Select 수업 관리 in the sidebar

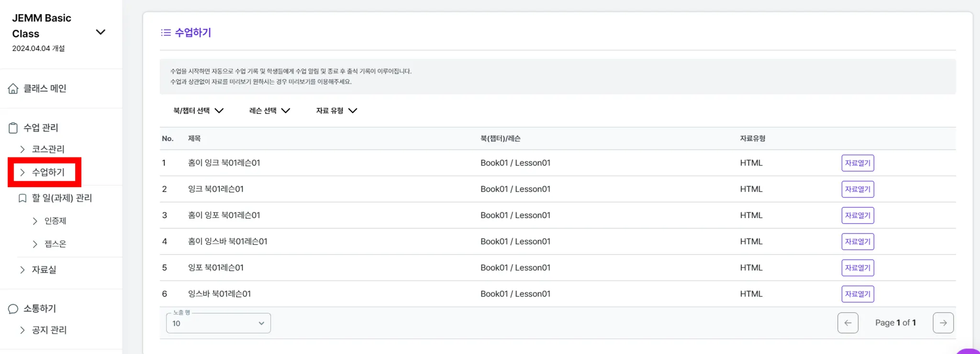(x=41, y=128)
